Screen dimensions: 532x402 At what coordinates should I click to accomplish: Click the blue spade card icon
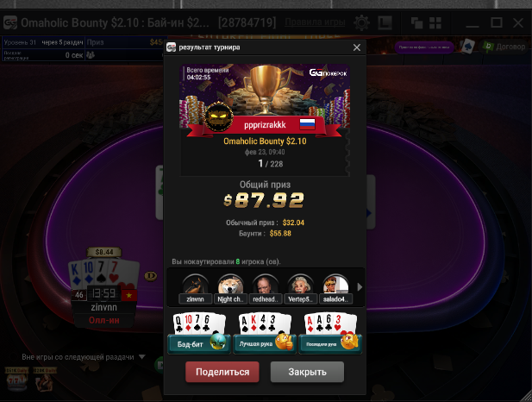pos(467,47)
